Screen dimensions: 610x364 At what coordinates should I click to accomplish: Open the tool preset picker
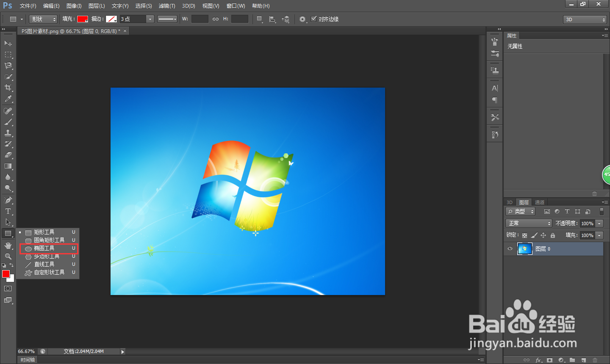point(16,19)
